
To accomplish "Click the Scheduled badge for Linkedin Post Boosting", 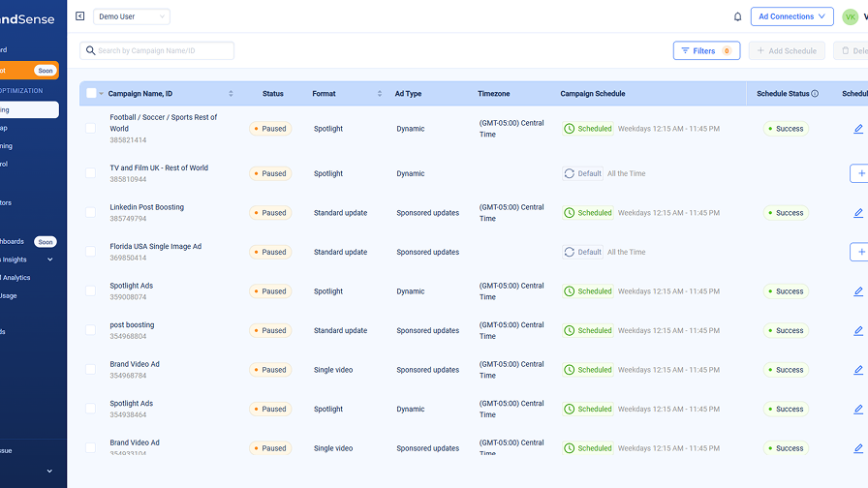I will pos(588,212).
